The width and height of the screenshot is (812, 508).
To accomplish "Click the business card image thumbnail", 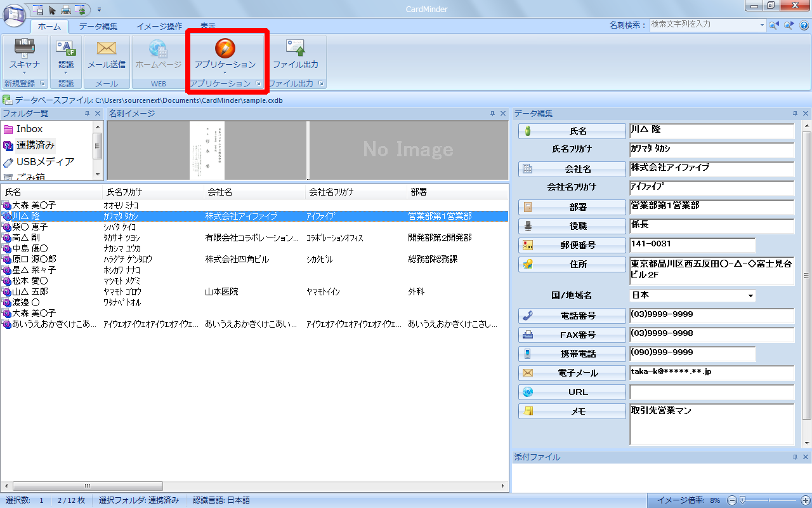I will click(207, 150).
